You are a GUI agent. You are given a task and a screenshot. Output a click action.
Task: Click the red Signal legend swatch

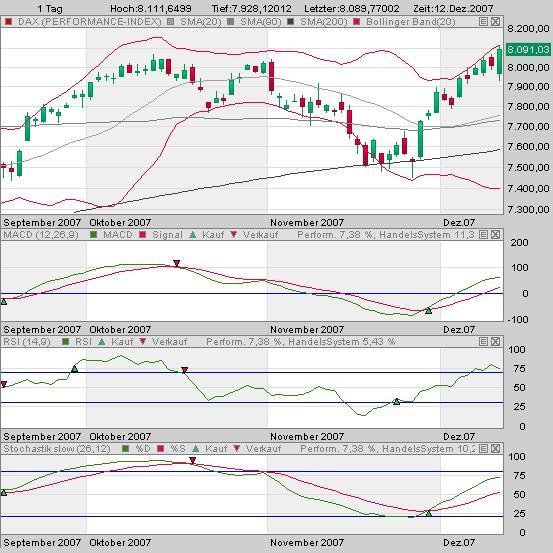pyautogui.click(x=142, y=235)
